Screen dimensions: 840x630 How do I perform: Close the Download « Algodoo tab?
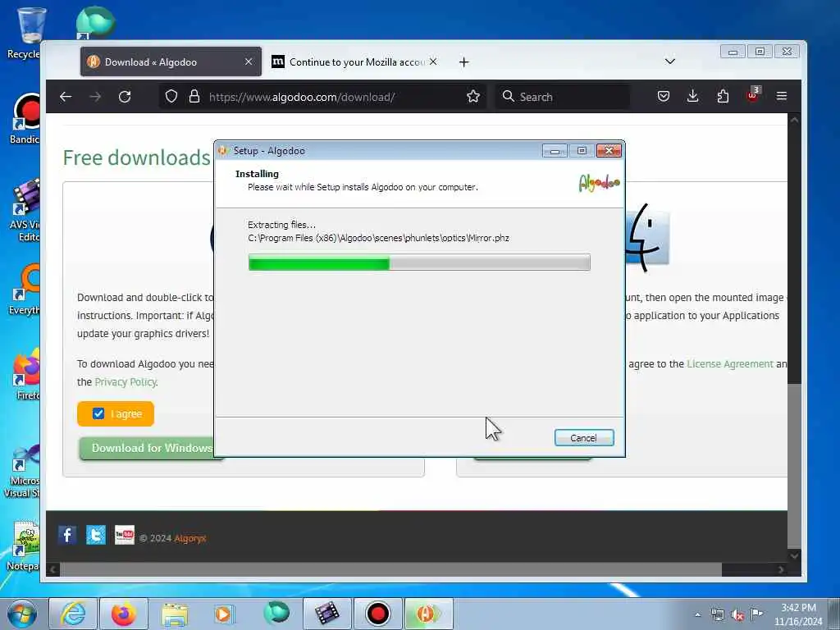[249, 62]
